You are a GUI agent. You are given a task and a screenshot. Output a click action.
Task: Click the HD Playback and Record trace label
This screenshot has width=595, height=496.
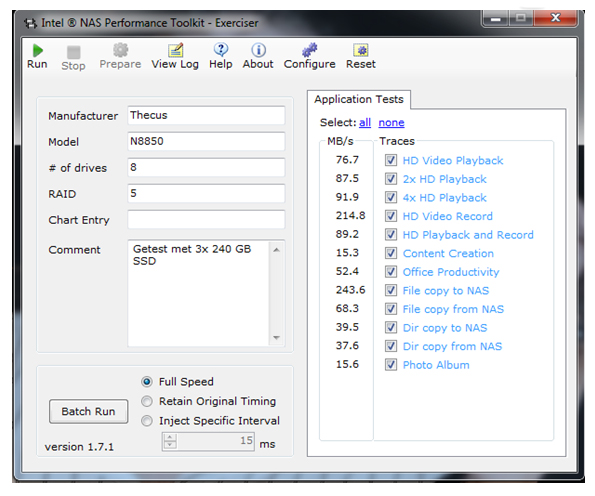[468, 235]
